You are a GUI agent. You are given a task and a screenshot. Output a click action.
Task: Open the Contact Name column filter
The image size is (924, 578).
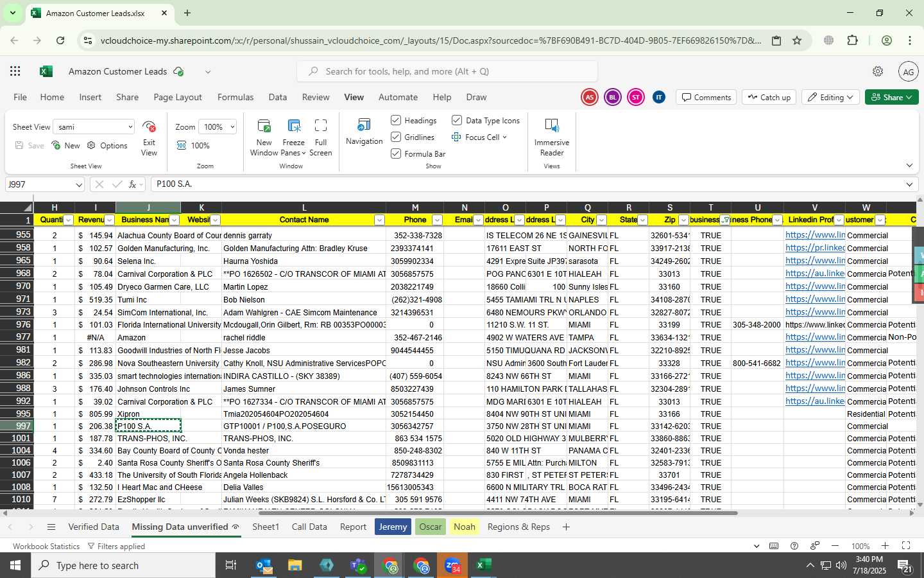click(379, 220)
